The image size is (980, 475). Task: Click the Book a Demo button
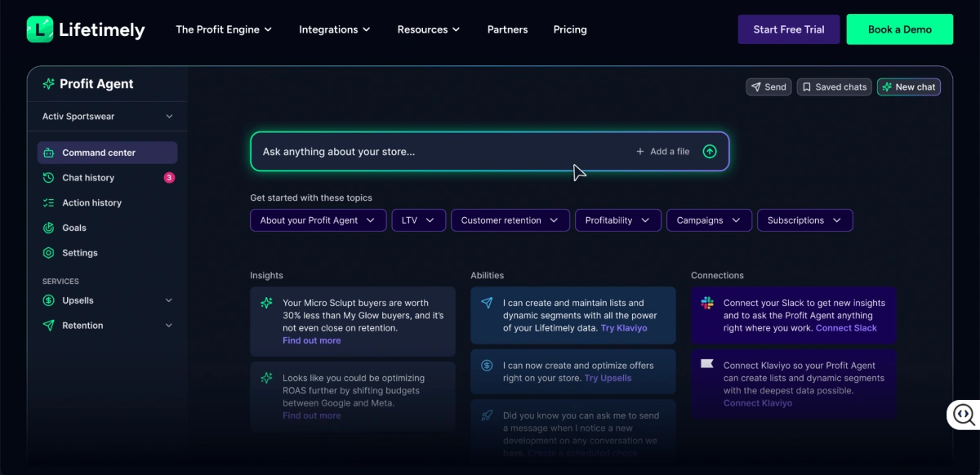coord(900,29)
